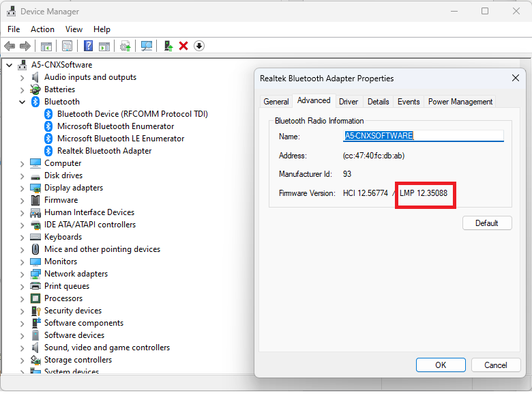Click the Security devices key icon
The image size is (532, 396).
coord(35,311)
